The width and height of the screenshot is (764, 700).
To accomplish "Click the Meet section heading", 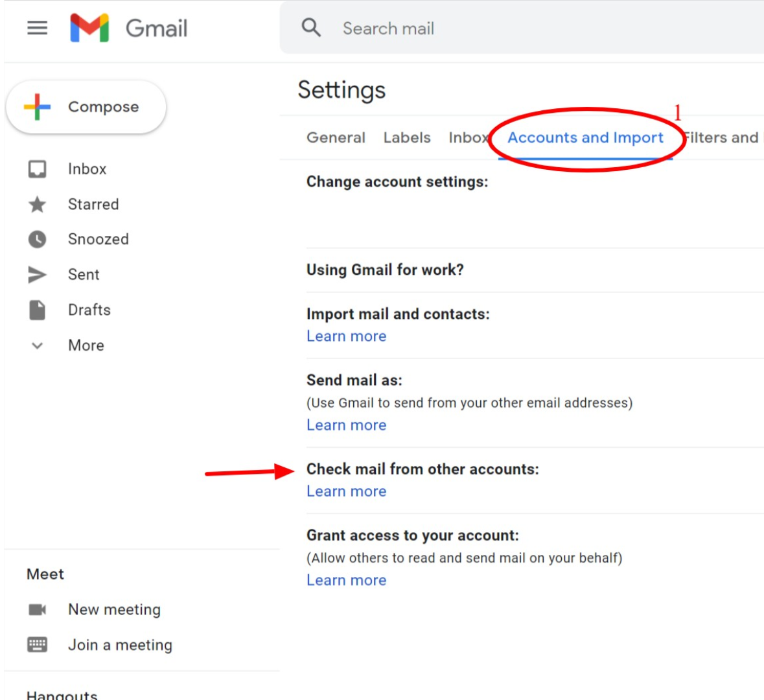I will pos(45,574).
